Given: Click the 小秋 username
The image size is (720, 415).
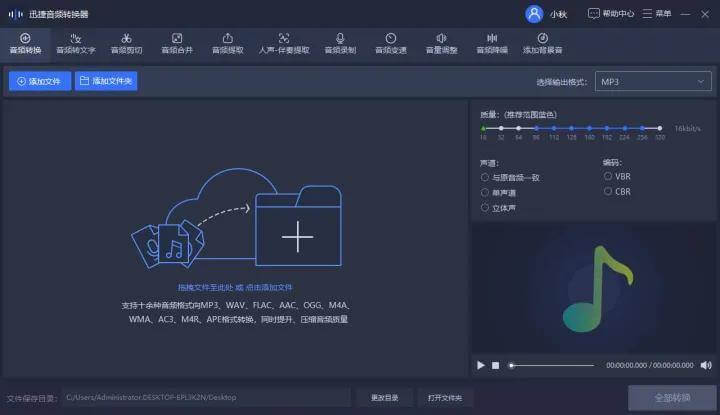Looking at the screenshot, I should point(558,14).
